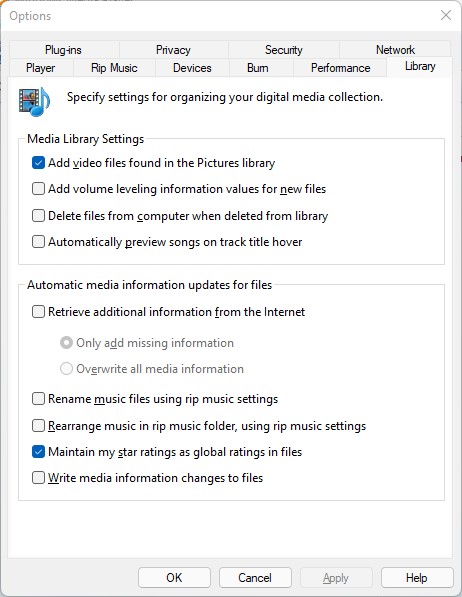Check Retrieve additional information from the Internet

38,312
